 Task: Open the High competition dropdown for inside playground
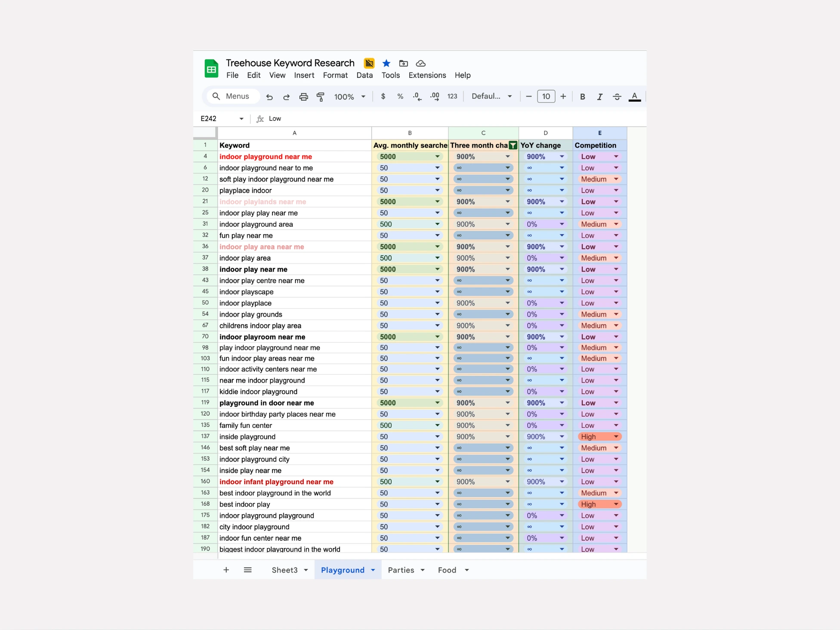click(x=616, y=437)
